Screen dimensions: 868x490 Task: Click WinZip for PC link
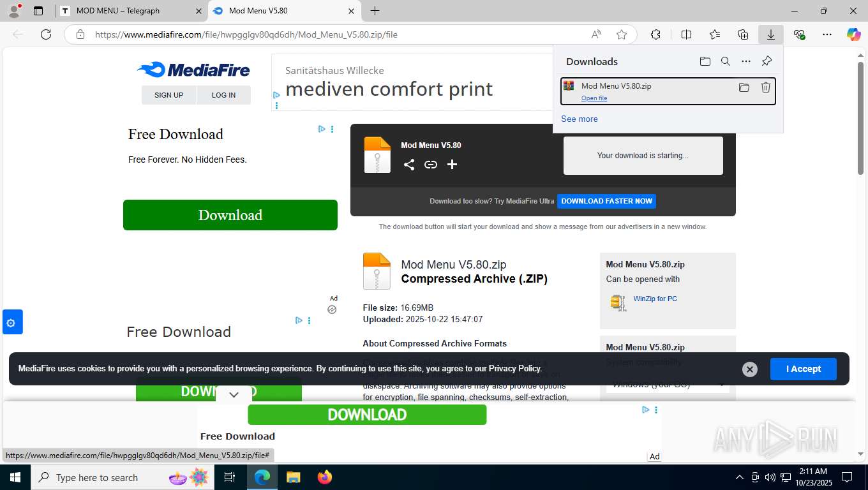tap(655, 299)
